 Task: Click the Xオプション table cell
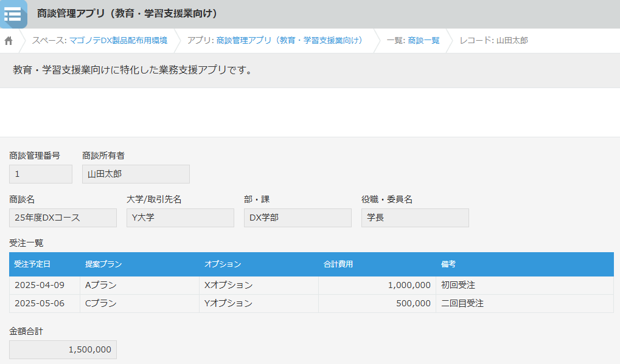click(259, 285)
